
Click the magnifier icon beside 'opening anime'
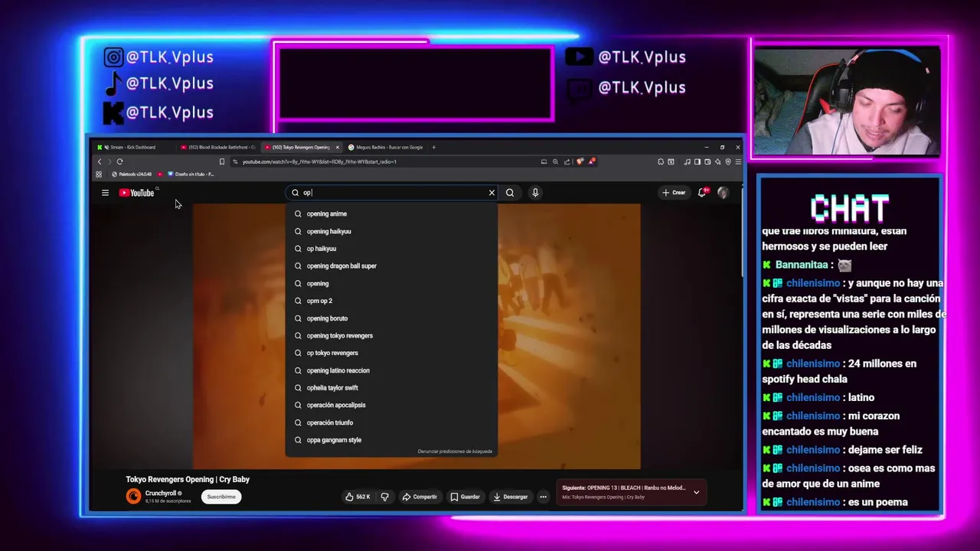click(299, 214)
